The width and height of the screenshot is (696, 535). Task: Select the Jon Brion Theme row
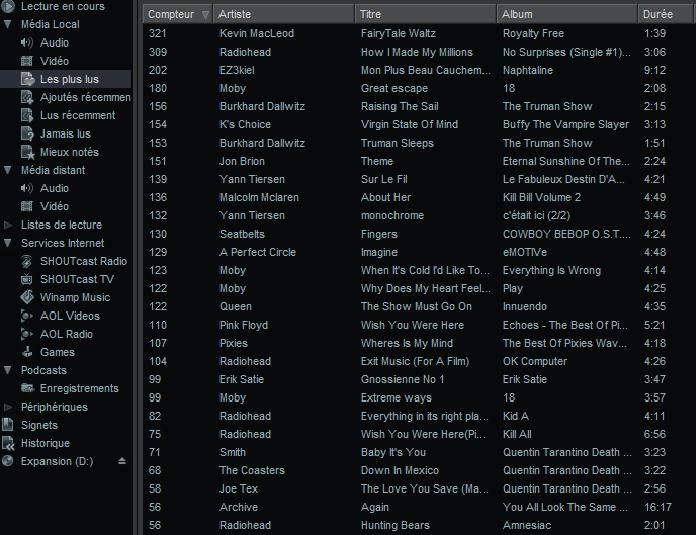coord(417,161)
